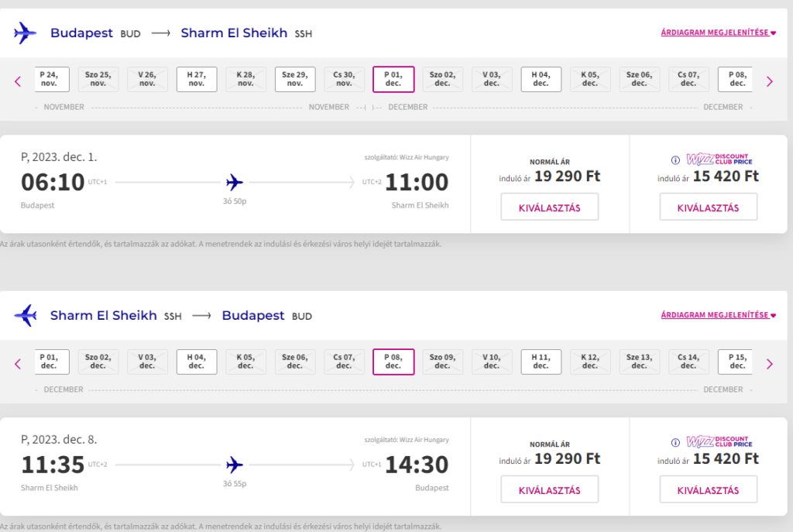This screenshot has height=532, width=793.
Task: Choose return normal price Kiválasztás button
Action: click(x=550, y=489)
